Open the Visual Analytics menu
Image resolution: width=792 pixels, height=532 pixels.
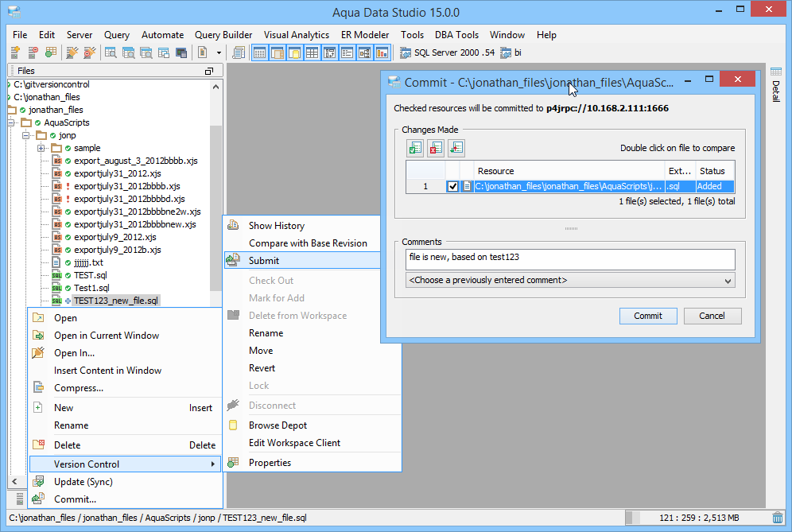(x=297, y=35)
